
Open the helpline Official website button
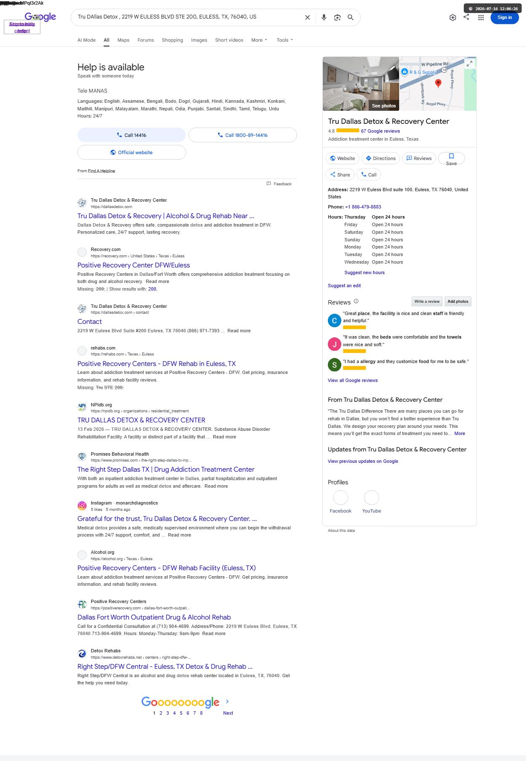(131, 152)
